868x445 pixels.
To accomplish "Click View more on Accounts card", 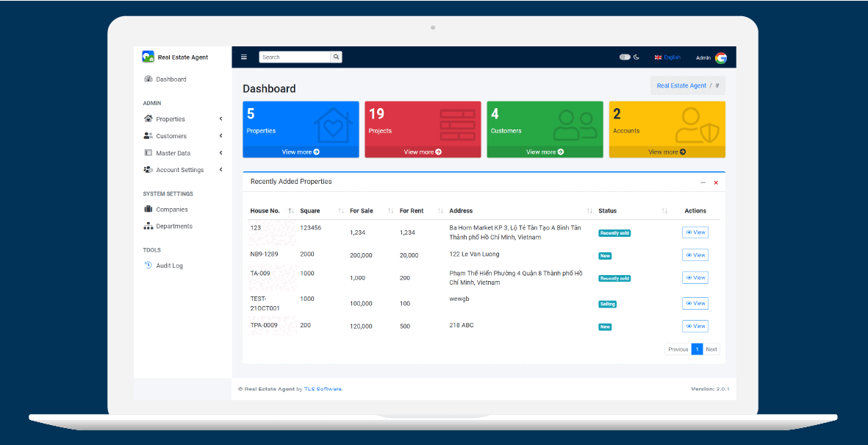I will 667,152.
